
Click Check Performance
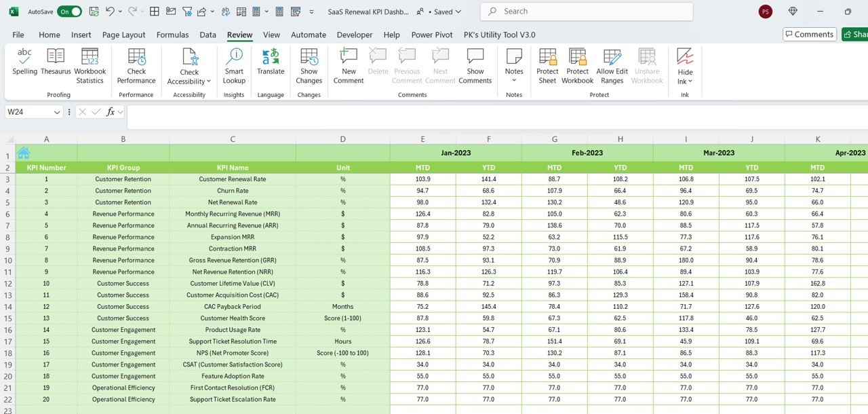tap(136, 66)
